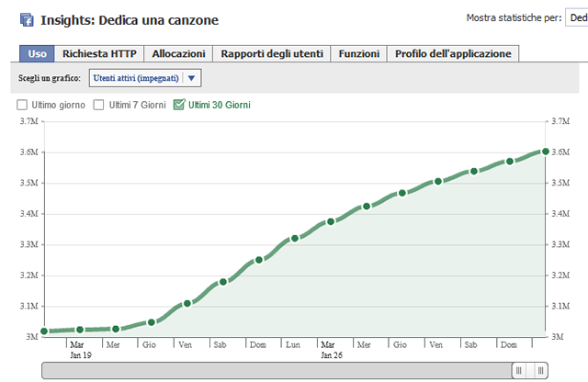Open the Richiesta HTTP tab
This screenshot has width=588, height=382.
point(99,53)
